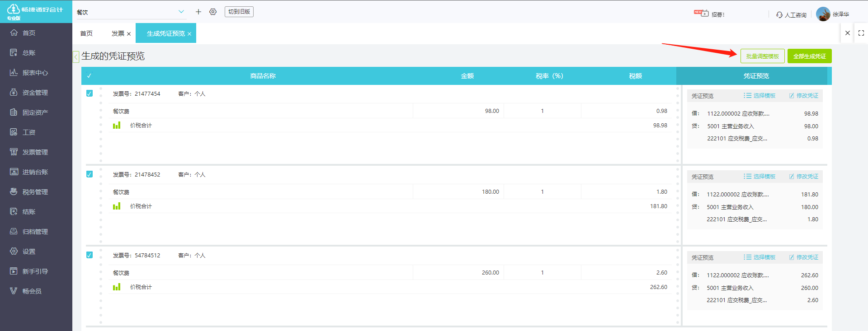The image size is (868, 331).
Task: Click the 税额 column header
Action: tap(636, 76)
